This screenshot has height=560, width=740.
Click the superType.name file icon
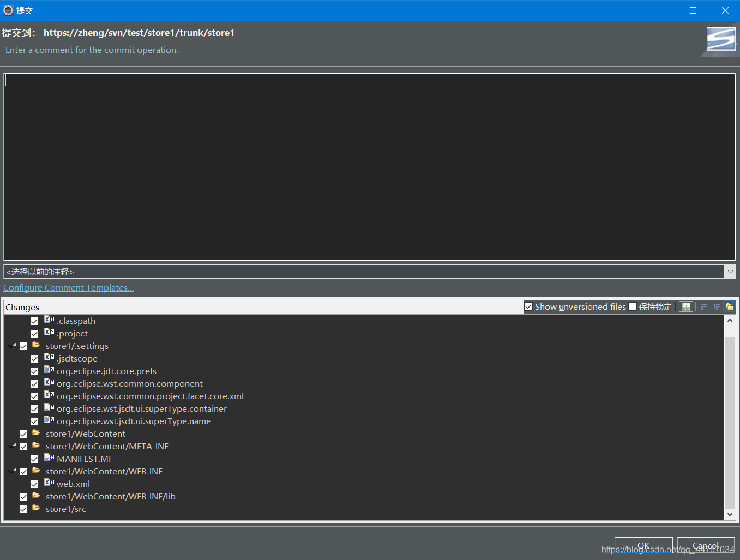coord(49,420)
